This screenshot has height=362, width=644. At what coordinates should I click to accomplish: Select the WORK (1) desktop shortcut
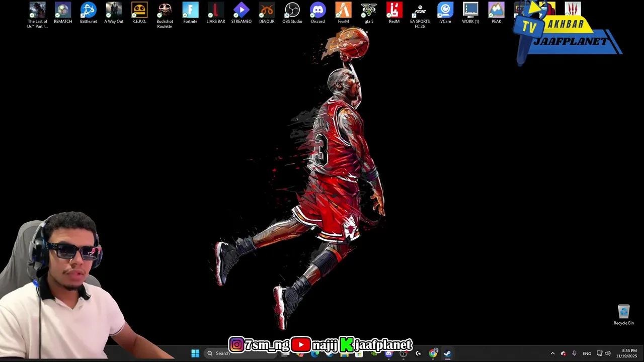coord(471,13)
